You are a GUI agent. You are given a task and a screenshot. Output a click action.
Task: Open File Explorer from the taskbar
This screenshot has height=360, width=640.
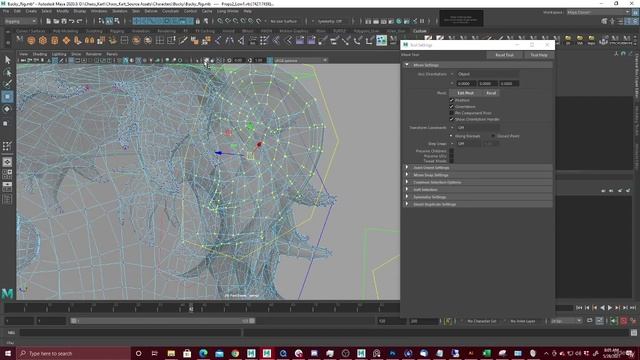click(171, 353)
